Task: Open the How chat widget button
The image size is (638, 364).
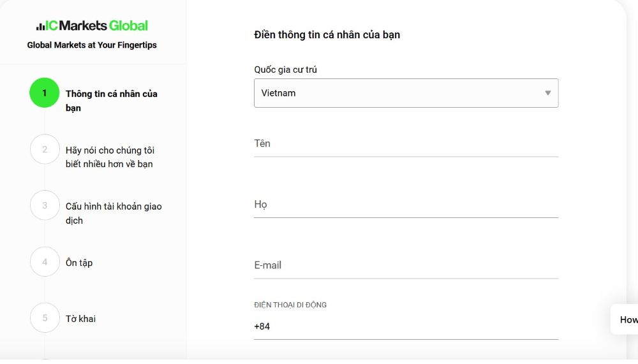Action: (627, 320)
